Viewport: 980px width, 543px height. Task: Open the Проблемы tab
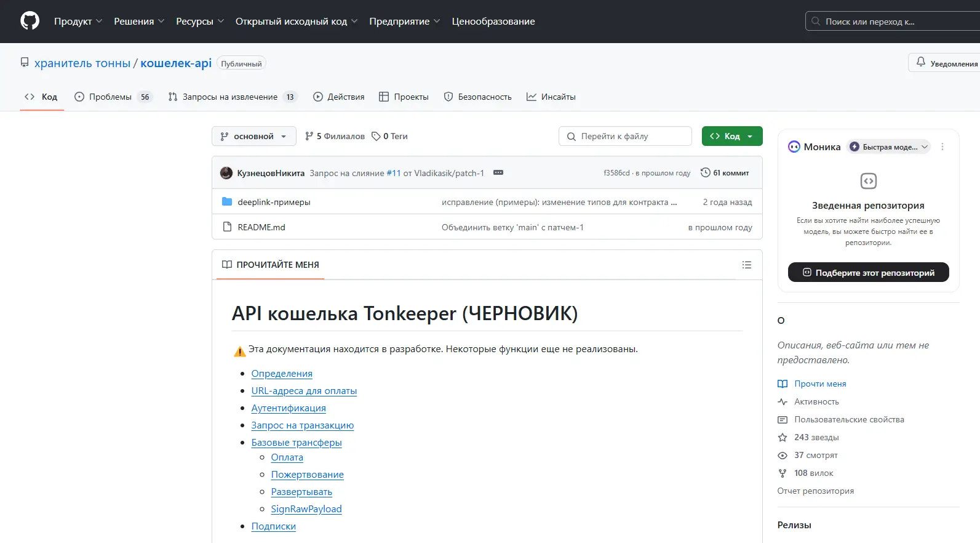113,97
